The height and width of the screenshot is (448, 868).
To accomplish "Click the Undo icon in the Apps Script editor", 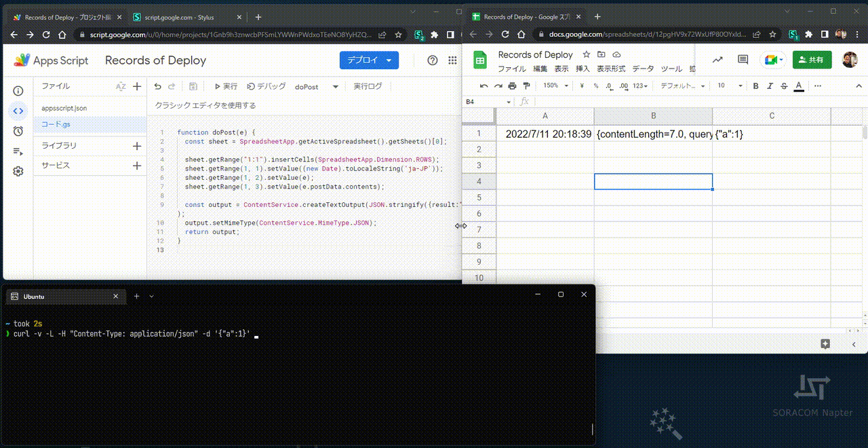I will [x=157, y=86].
